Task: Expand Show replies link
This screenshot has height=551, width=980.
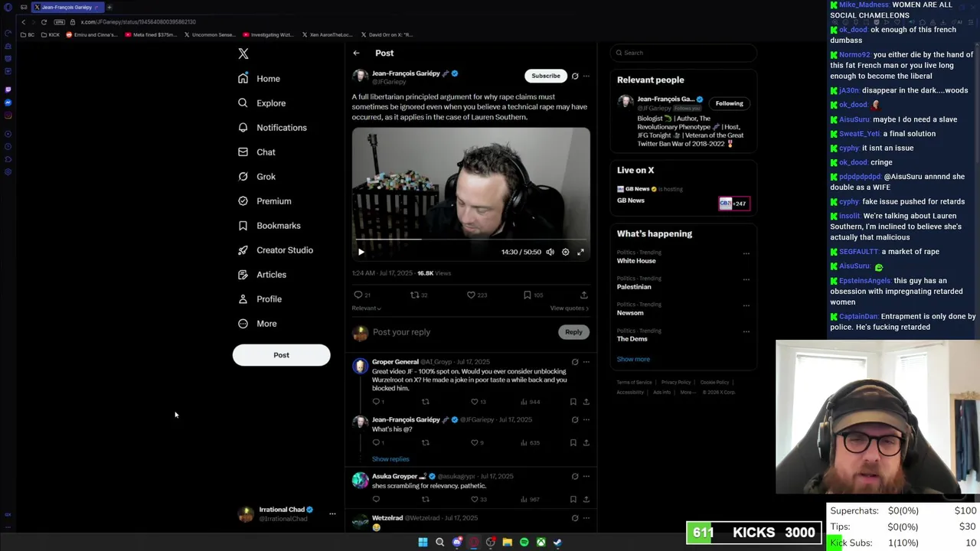Action: click(x=390, y=459)
